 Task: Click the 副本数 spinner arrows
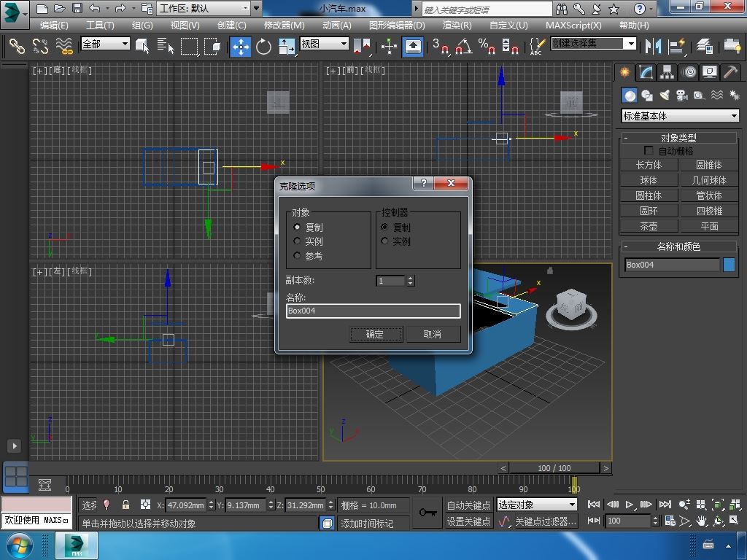(x=410, y=281)
